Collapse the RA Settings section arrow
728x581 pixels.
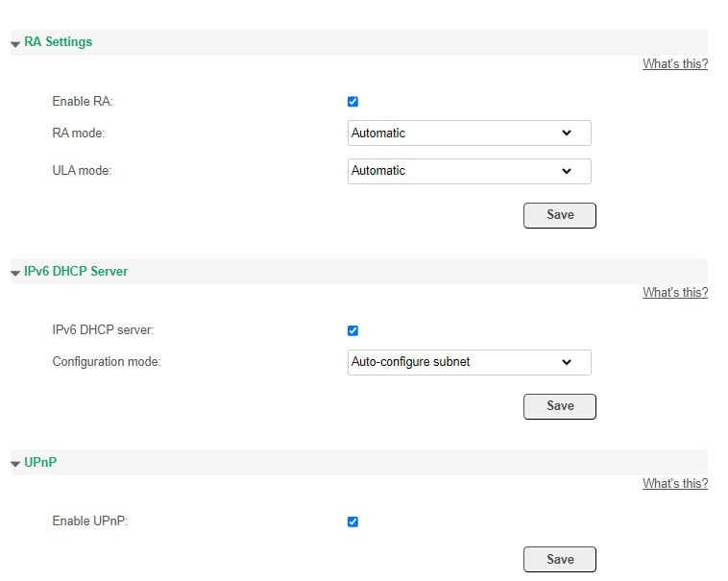[15, 44]
